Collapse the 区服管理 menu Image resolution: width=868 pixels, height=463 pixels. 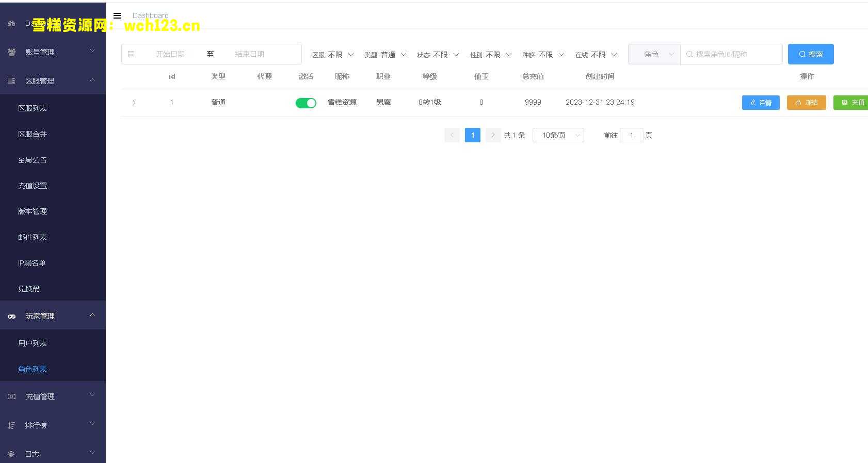click(x=53, y=80)
